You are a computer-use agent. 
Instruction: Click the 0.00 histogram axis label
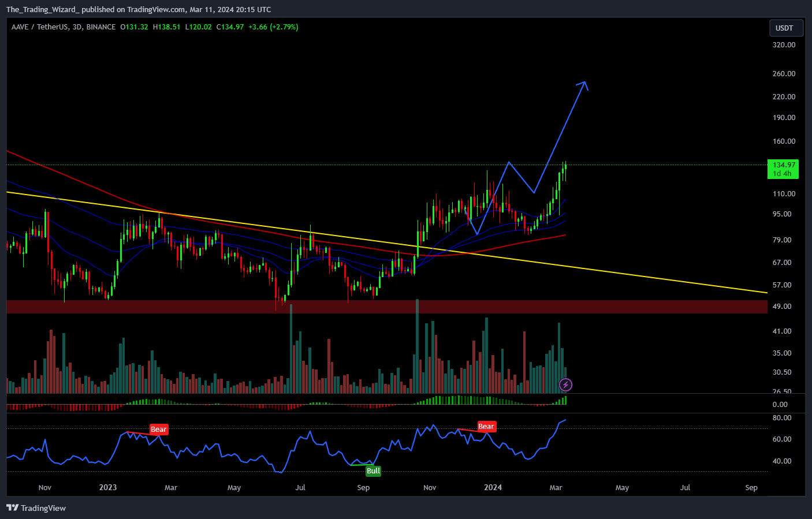point(780,405)
